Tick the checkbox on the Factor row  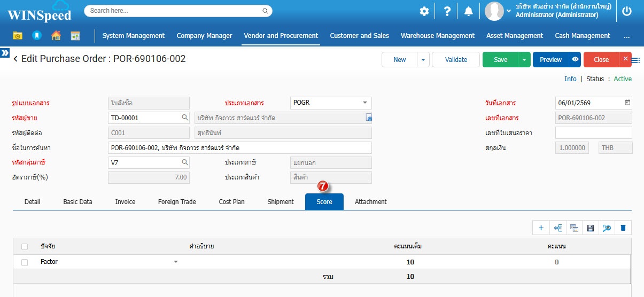(x=25, y=262)
